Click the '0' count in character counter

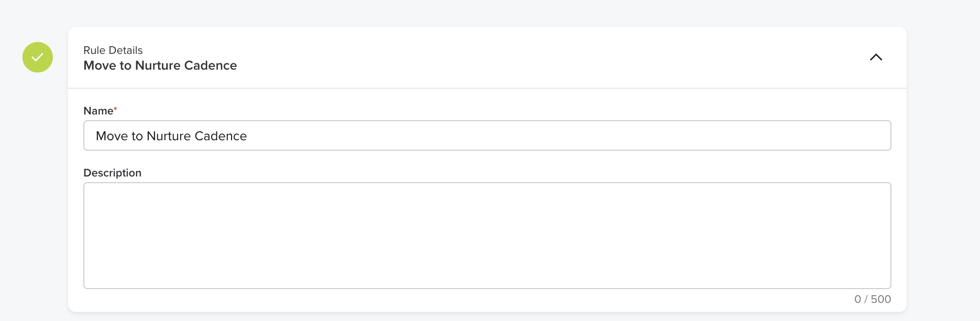(858, 299)
